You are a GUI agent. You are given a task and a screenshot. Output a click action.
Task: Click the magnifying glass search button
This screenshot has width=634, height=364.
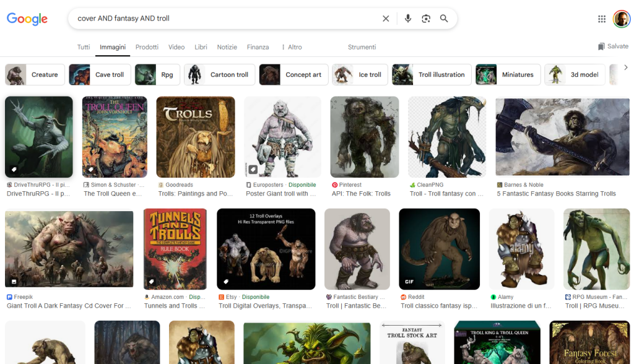444,19
